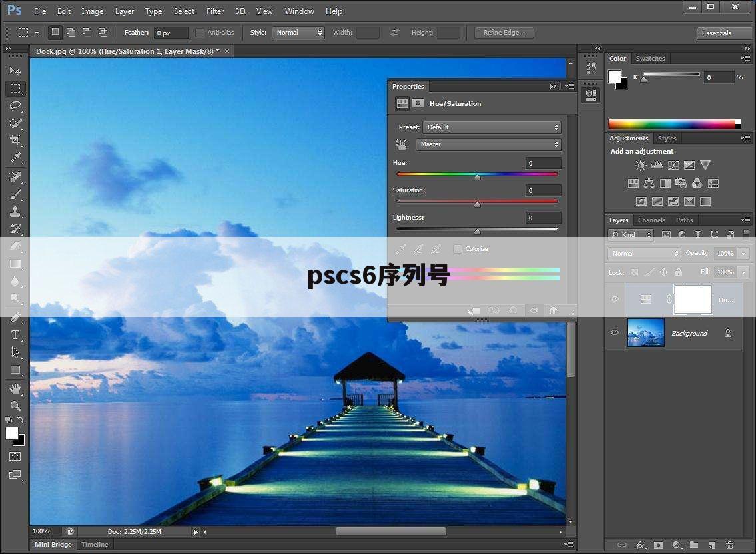756x554 pixels.
Task: Select the Hand tool in toolbox
Action: click(x=15, y=388)
